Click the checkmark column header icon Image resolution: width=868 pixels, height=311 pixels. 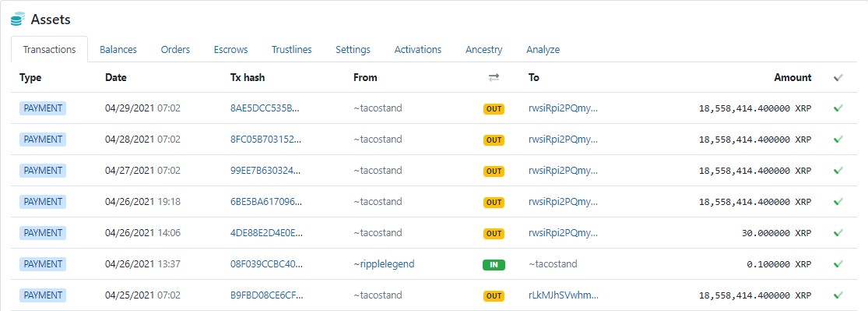(838, 78)
